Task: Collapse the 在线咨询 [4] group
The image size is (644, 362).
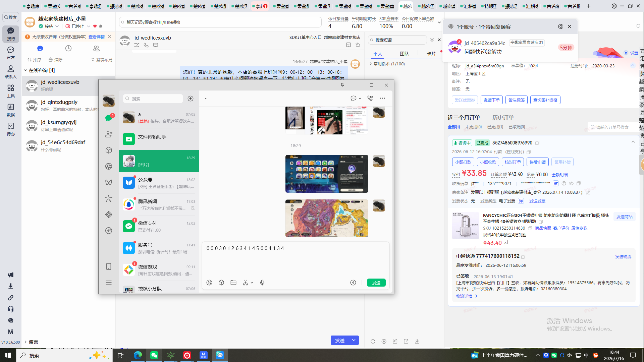Action: pyautogui.click(x=25, y=70)
